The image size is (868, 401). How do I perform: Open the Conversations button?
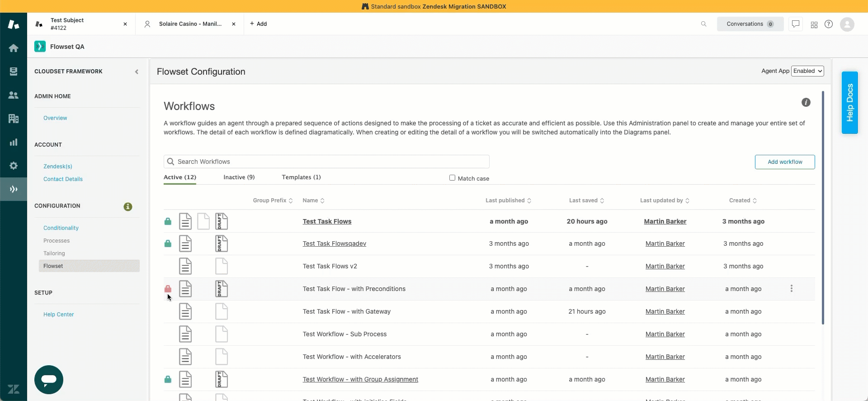pyautogui.click(x=750, y=24)
